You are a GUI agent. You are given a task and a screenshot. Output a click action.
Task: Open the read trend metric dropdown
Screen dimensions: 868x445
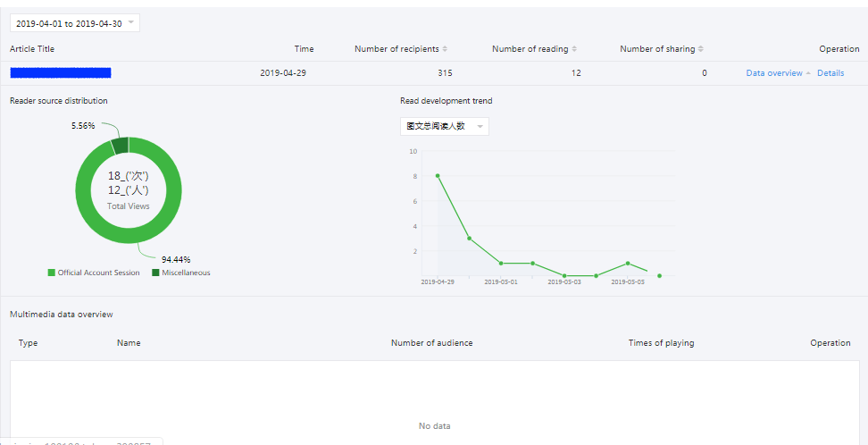tap(444, 127)
